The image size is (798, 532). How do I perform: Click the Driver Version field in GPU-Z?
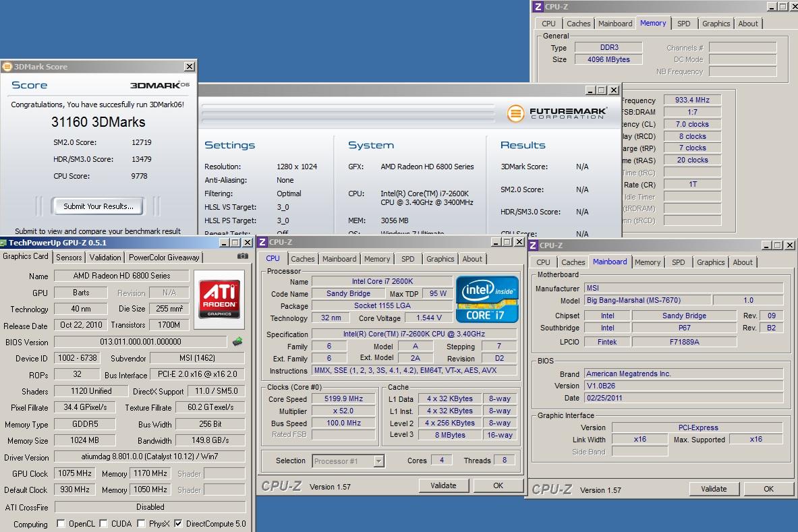point(150,456)
